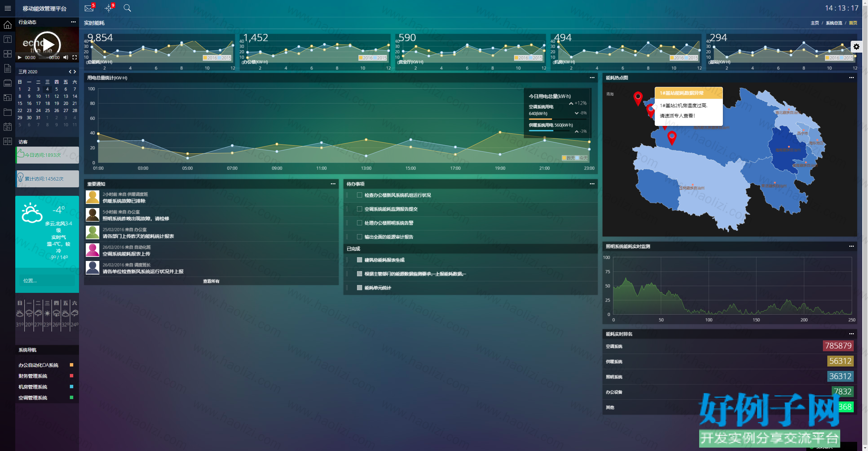Open the settings gear on right edge

tap(856, 47)
